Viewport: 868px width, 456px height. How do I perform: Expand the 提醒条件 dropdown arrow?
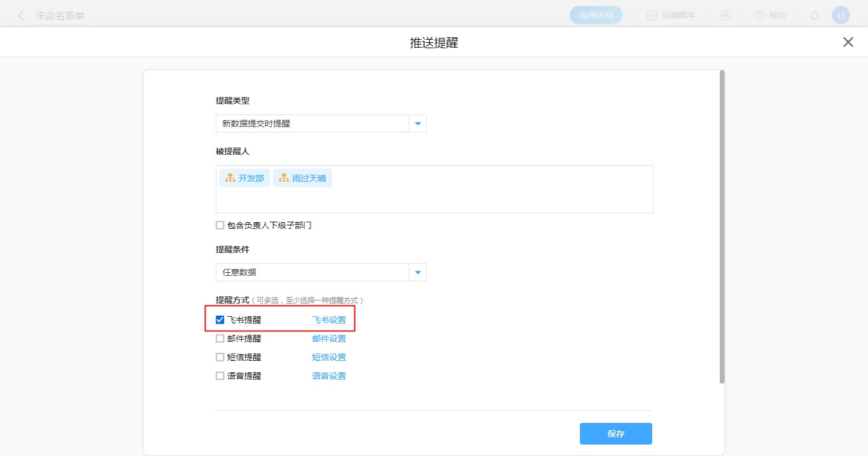click(x=418, y=272)
